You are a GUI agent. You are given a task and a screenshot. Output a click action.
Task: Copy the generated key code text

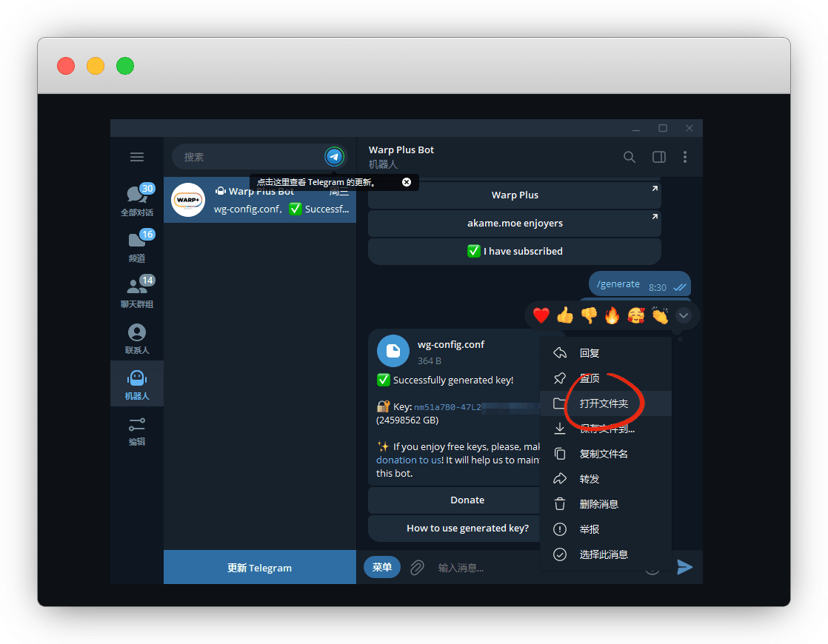(448, 408)
